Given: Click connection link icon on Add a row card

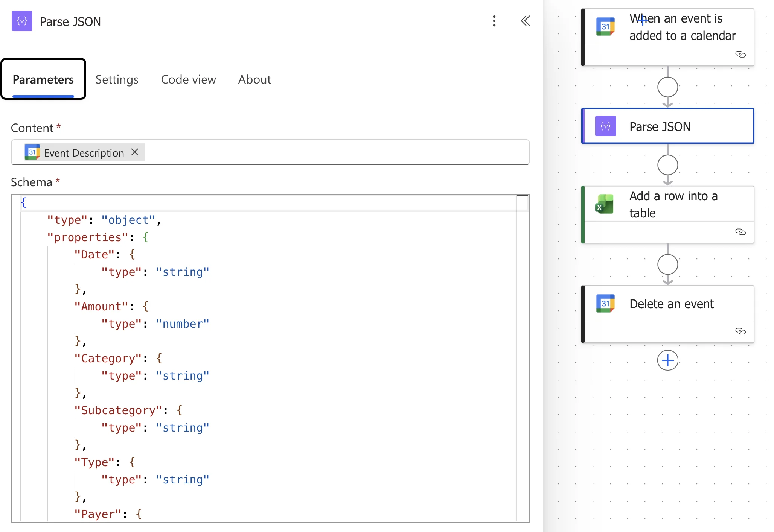Looking at the screenshot, I should (x=740, y=232).
